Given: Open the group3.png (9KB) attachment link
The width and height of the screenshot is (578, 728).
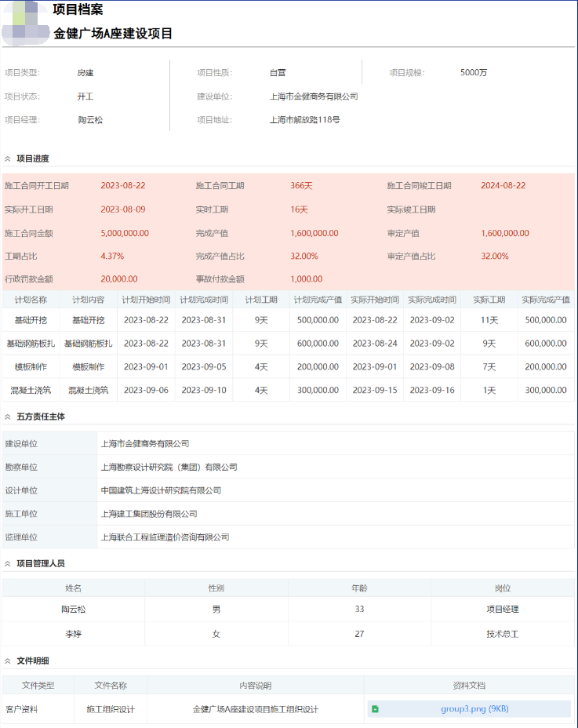Looking at the screenshot, I should pos(474,709).
